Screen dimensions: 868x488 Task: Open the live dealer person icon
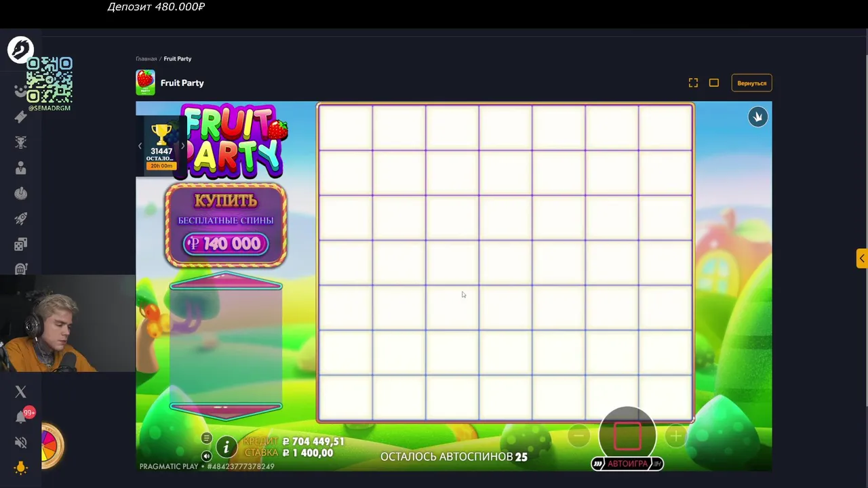[20, 168]
